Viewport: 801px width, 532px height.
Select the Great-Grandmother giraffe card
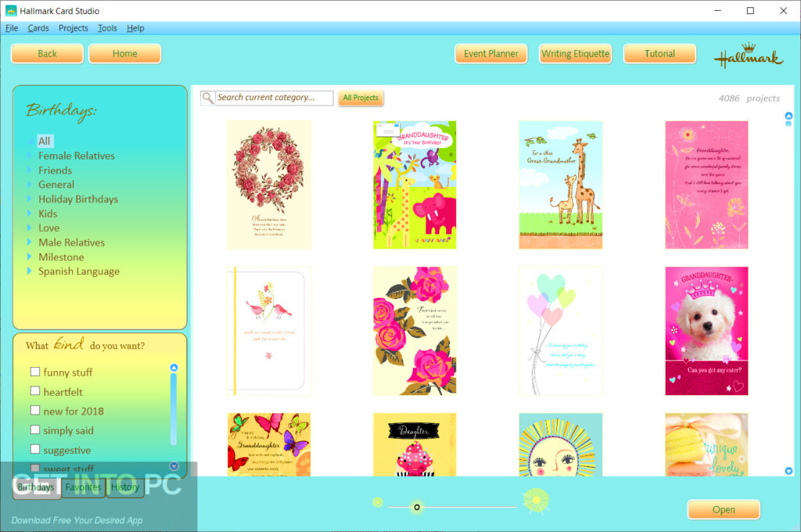coord(560,185)
